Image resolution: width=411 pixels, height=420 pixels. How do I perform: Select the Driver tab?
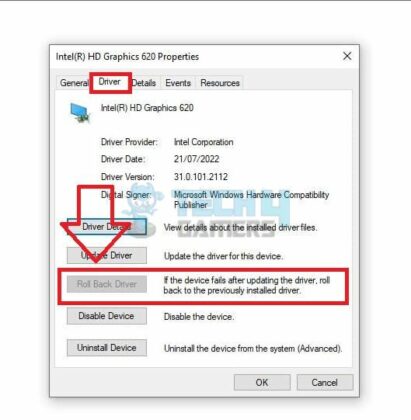[109, 82]
